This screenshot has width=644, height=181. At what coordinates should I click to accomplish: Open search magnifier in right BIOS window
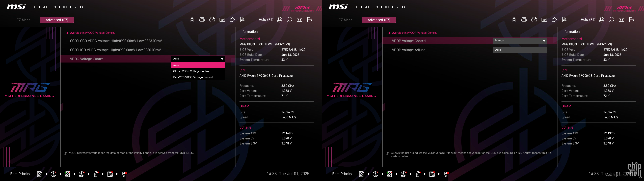611,20
